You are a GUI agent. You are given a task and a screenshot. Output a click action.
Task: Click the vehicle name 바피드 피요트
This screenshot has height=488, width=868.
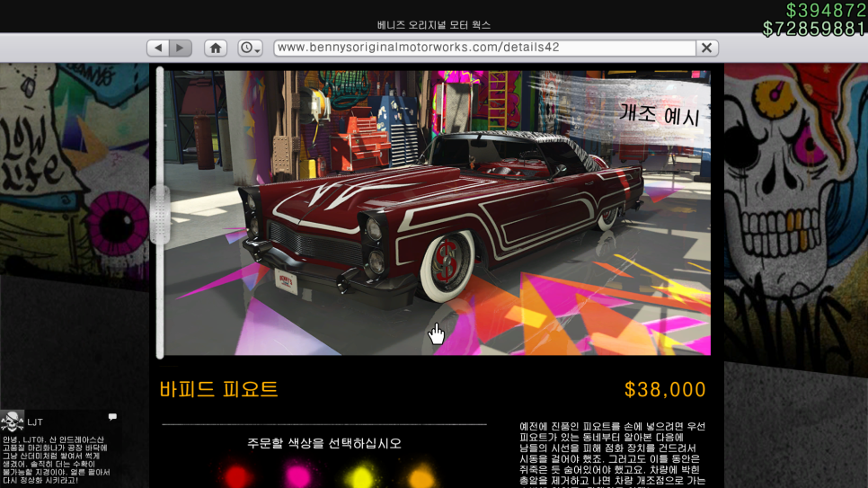[x=218, y=389]
